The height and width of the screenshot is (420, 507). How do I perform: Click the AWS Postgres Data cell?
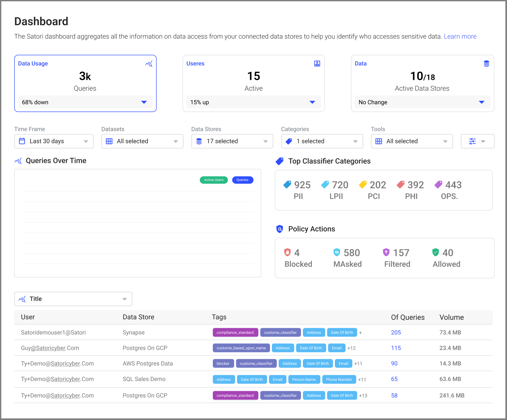148,363
